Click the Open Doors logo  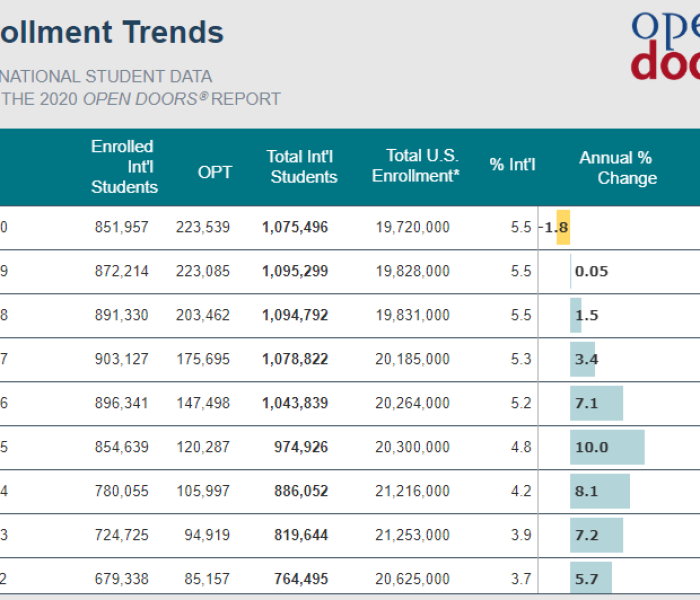click(x=664, y=45)
